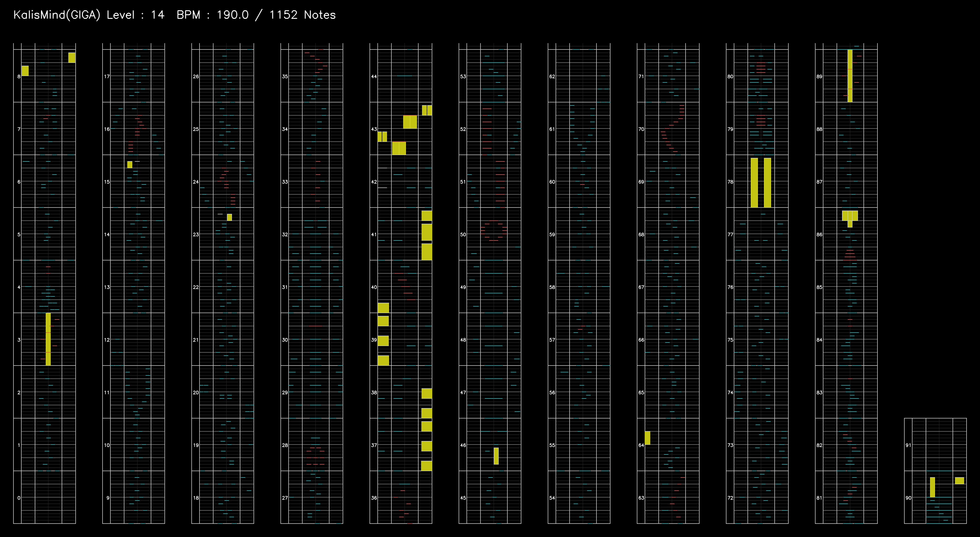Click the long yellow note in measure 89
The width and height of the screenshot is (980, 537).
point(850,76)
